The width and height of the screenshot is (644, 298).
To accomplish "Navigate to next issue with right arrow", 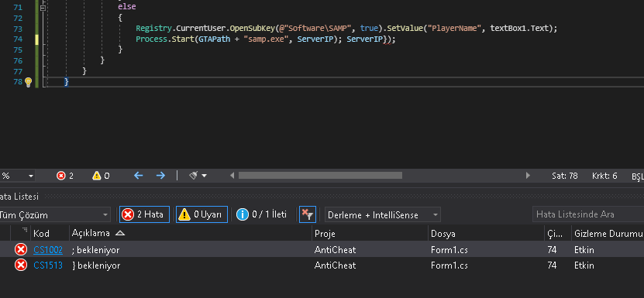I will point(160,176).
